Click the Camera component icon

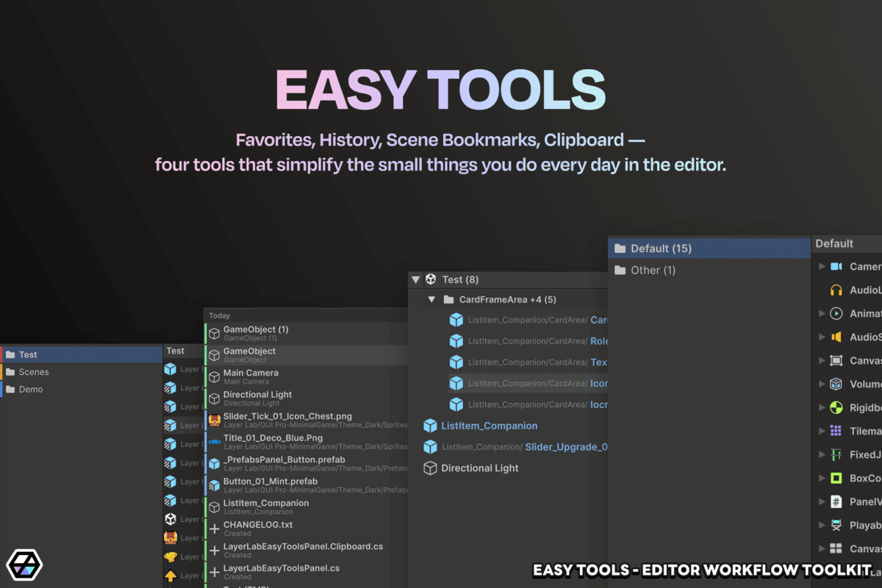point(836,266)
